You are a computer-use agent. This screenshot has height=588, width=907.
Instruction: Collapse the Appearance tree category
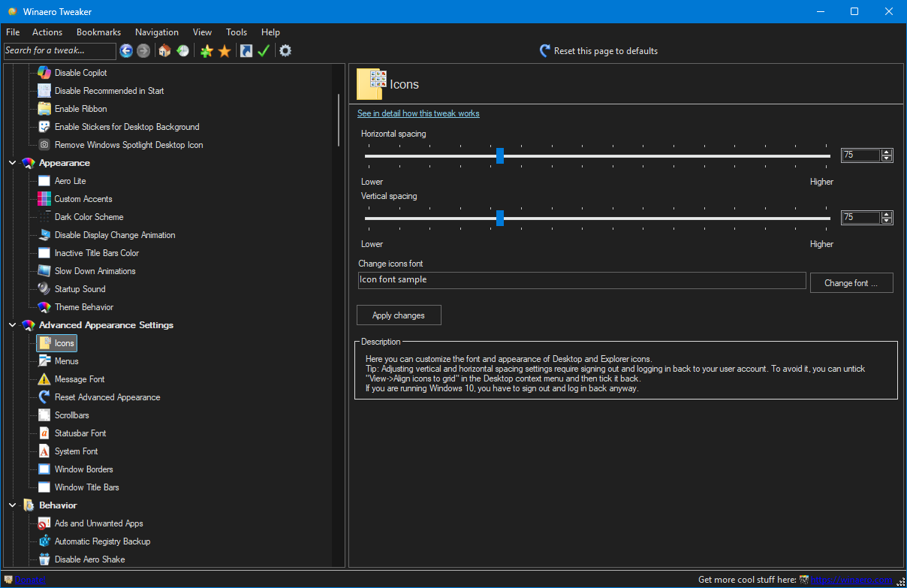click(x=13, y=163)
